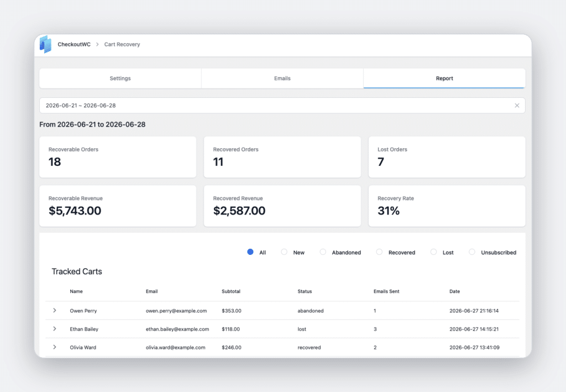Click the Lost Orders card showing 7
The image size is (566, 392).
point(447,157)
